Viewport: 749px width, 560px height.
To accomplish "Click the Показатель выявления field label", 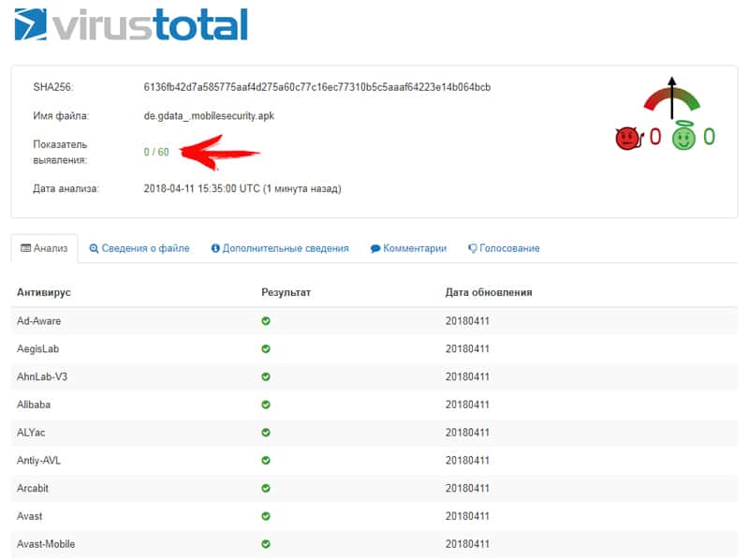I will click(60, 152).
